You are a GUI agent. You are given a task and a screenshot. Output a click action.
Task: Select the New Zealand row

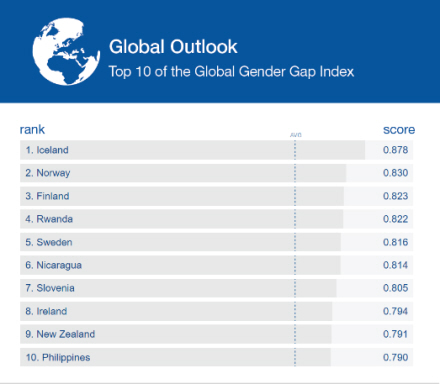pos(216,334)
